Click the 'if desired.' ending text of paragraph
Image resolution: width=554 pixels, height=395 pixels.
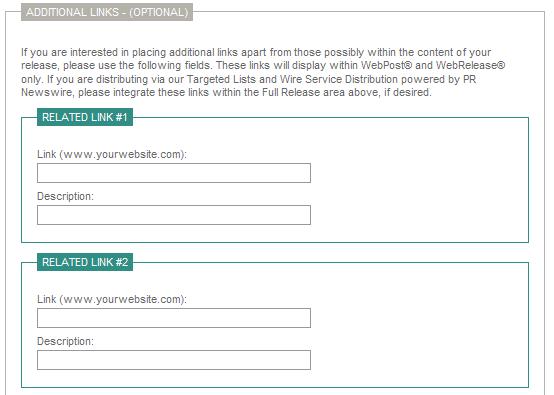point(408,92)
